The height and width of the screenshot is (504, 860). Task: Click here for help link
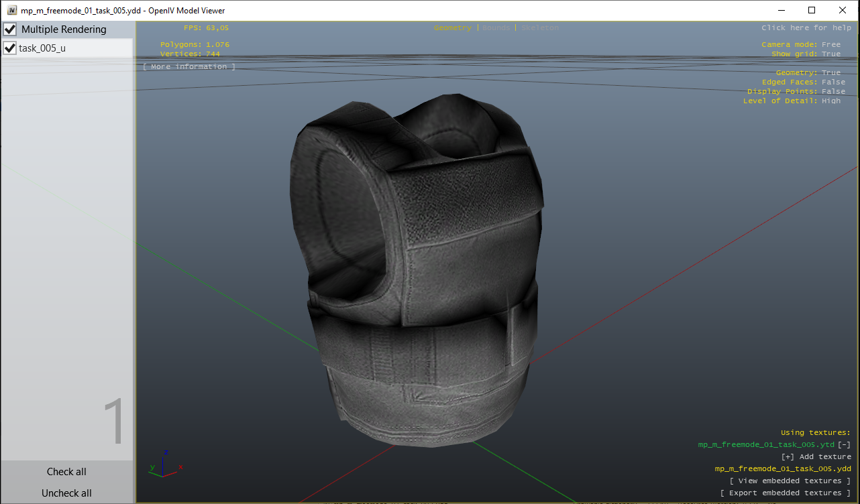click(x=808, y=27)
